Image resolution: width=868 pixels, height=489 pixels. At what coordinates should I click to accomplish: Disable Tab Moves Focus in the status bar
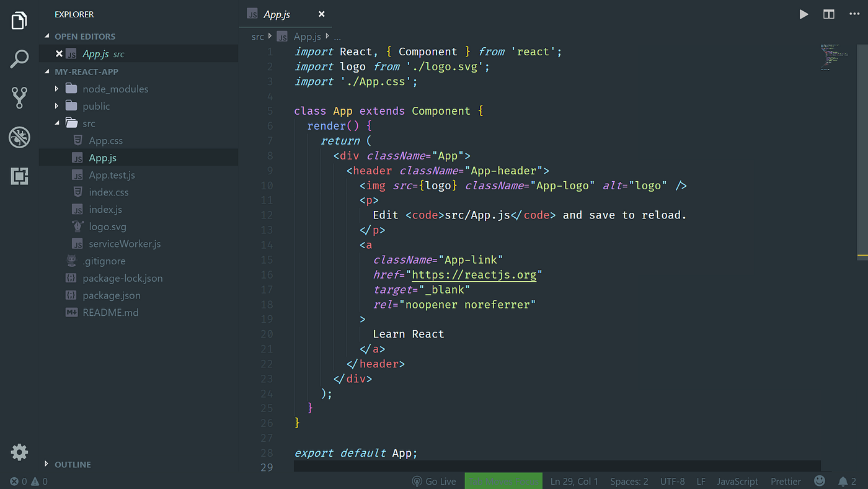click(x=503, y=481)
